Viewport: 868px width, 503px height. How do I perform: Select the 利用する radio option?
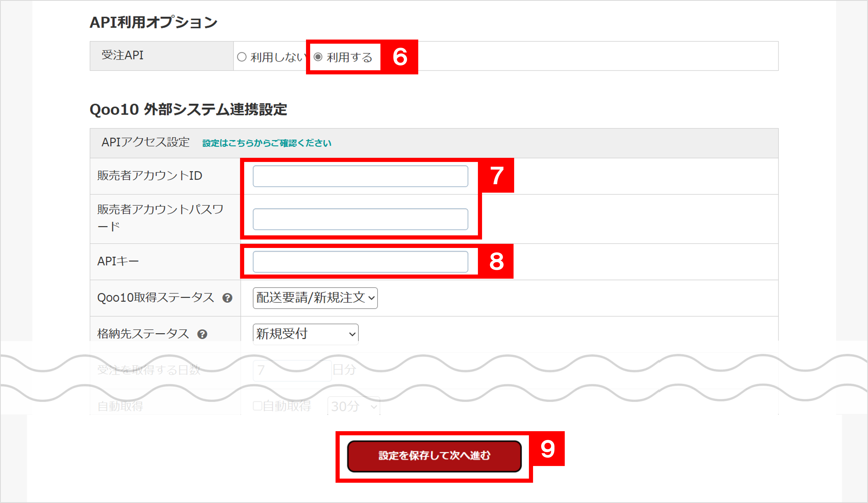pyautogui.click(x=318, y=57)
